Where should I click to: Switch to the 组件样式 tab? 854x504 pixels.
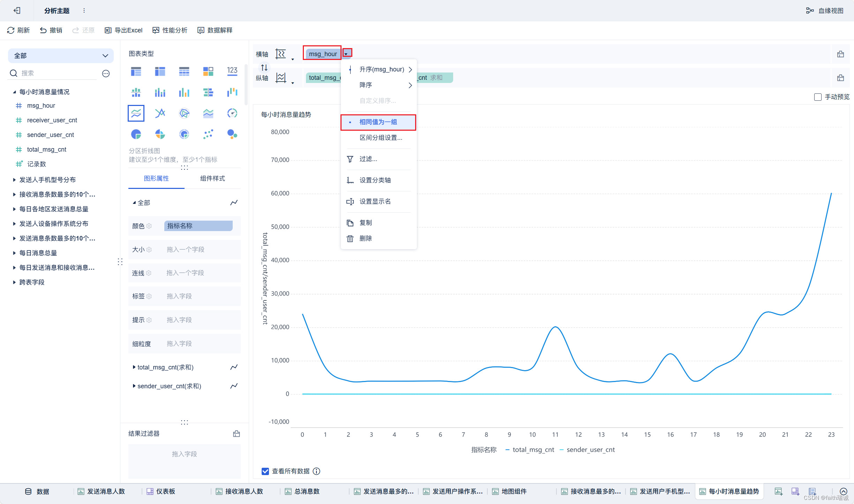(212, 178)
